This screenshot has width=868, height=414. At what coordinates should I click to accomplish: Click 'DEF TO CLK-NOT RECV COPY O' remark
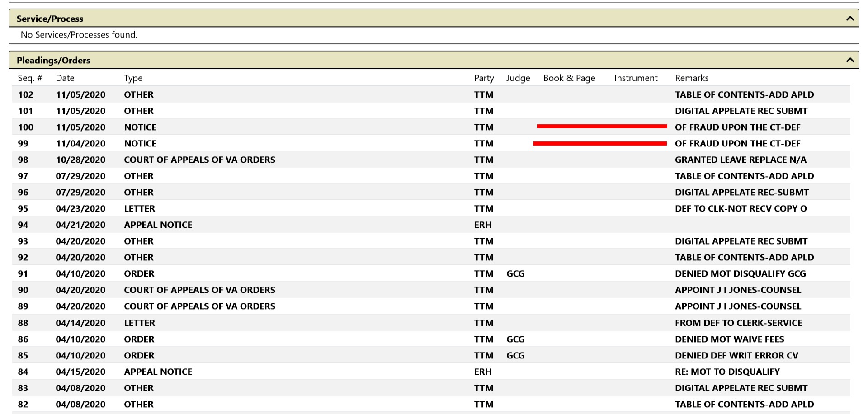[741, 208]
